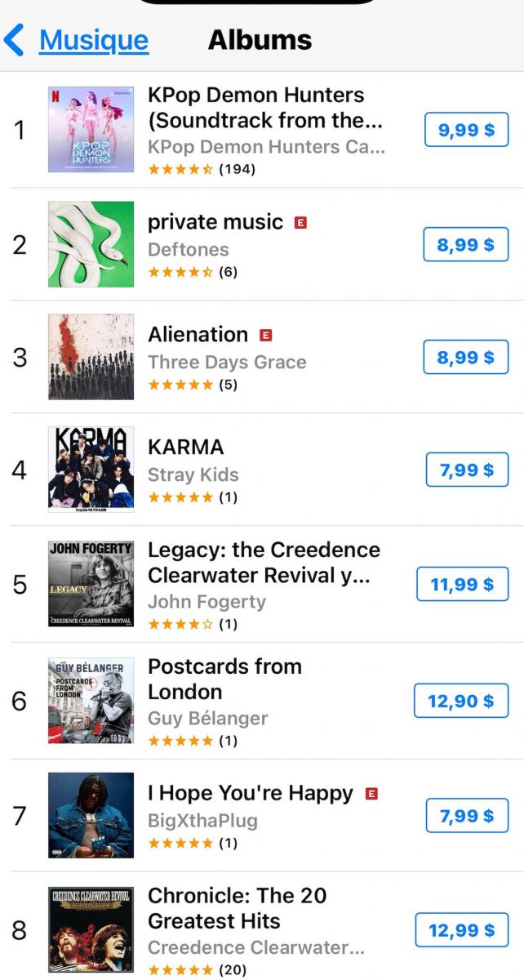Tap the Three Days Grace artist name
Screen dimensions: 524x980
coord(227,362)
